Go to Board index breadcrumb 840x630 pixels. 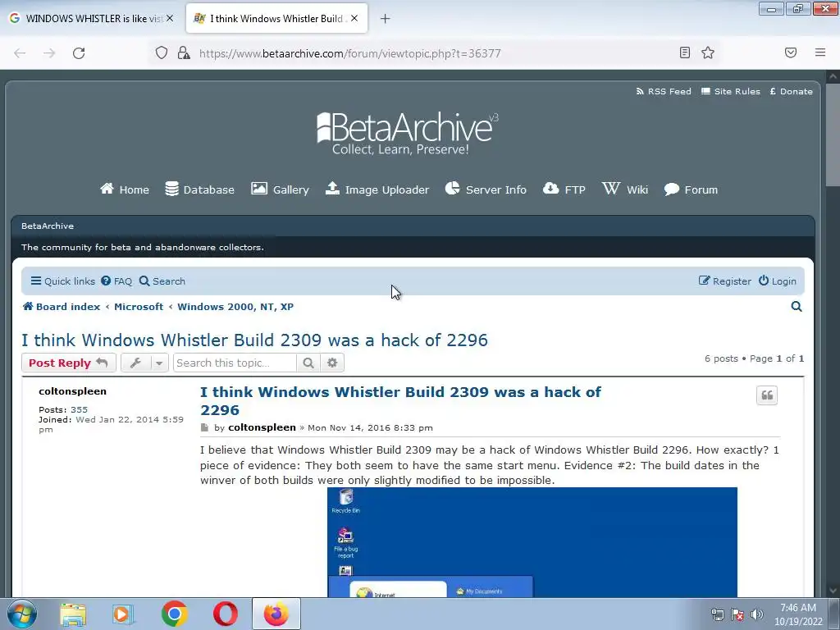click(61, 307)
